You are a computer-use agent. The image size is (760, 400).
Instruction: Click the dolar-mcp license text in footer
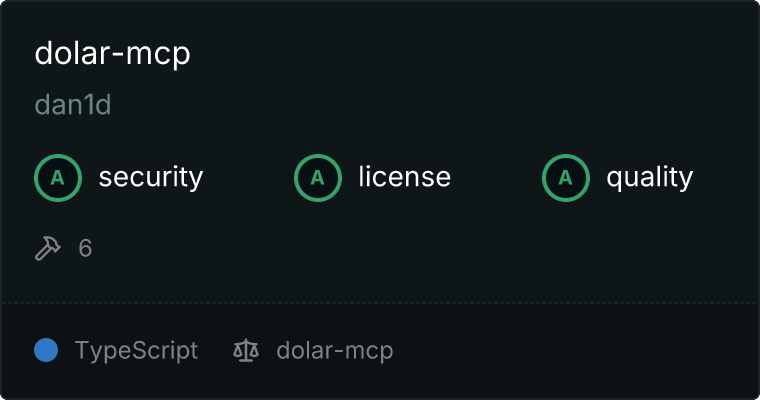334,351
